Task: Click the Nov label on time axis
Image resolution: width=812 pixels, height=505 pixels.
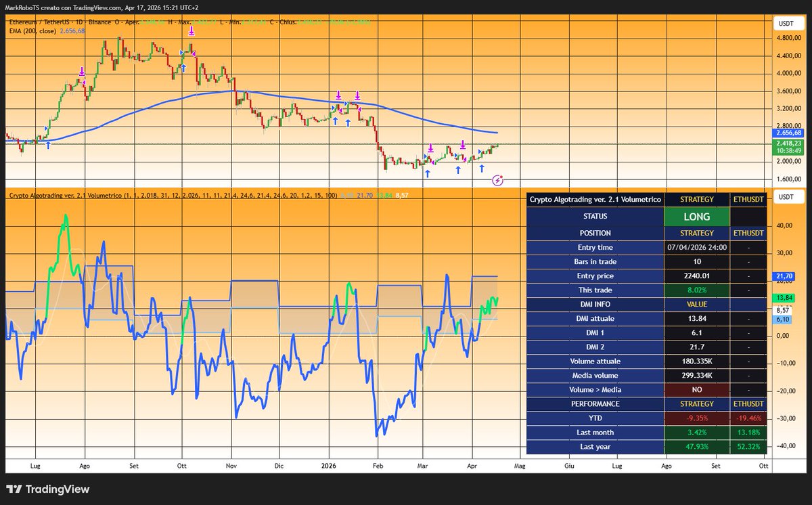Action: pyautogui.click(x=231, y=466)
